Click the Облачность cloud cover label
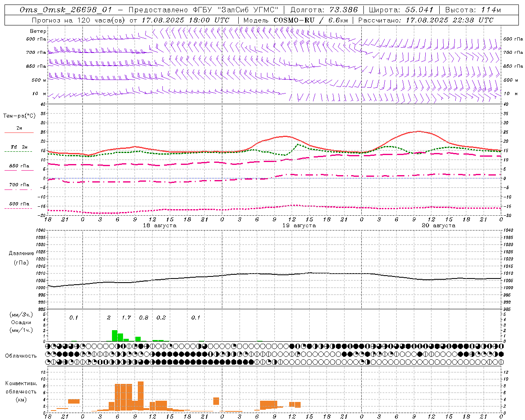This screenshot has width=525, height=420. (x=21, y=356)
